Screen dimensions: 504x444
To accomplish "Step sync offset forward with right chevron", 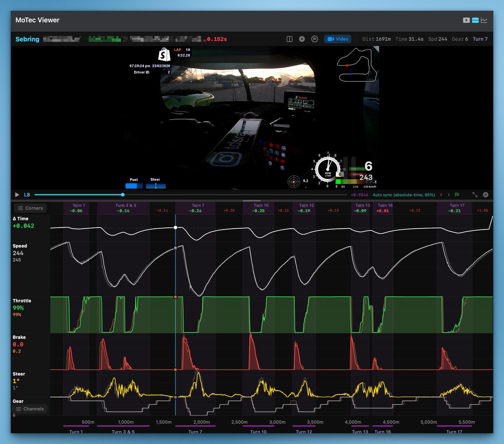I will tap(449, 195).
